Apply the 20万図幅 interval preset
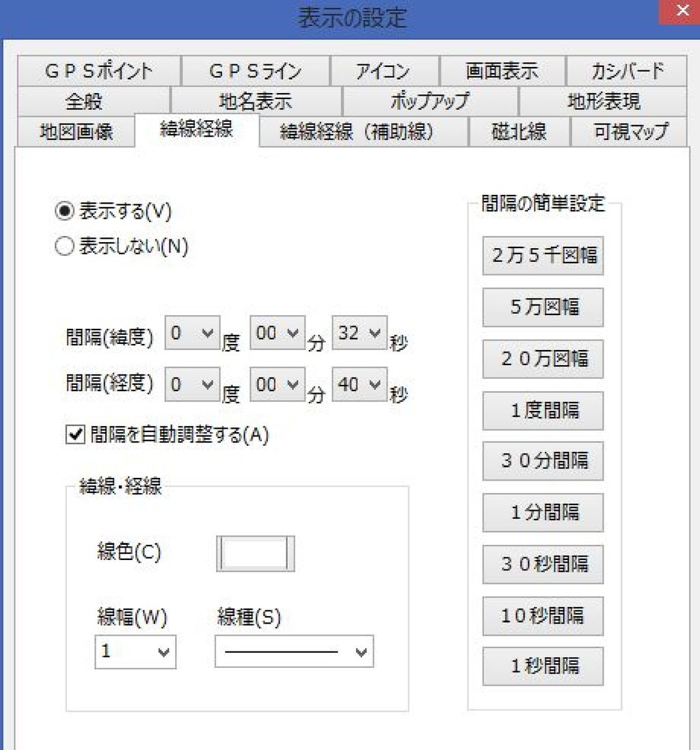The height and width of the screenshot is (750, 700). 543,359
